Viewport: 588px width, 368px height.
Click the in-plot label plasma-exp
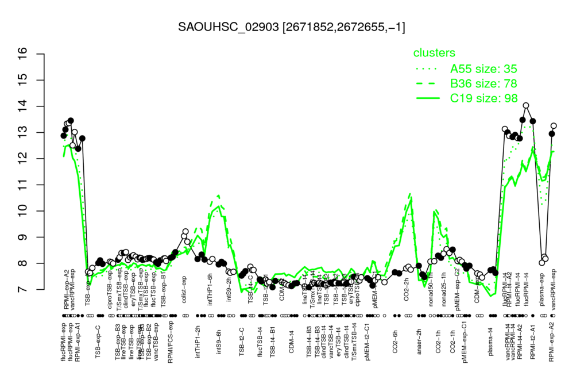coord(542,290)
